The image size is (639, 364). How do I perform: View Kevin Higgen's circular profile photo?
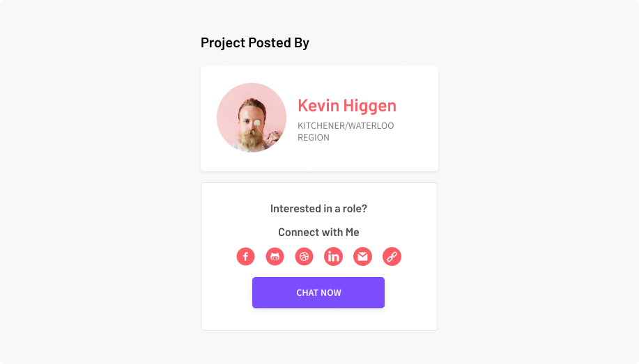[x=252, y=118]
